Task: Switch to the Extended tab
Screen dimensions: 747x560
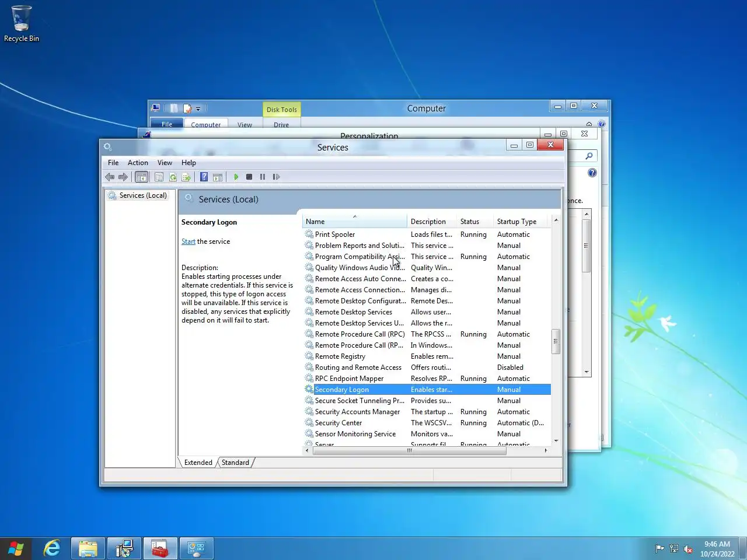Action: 198,463
